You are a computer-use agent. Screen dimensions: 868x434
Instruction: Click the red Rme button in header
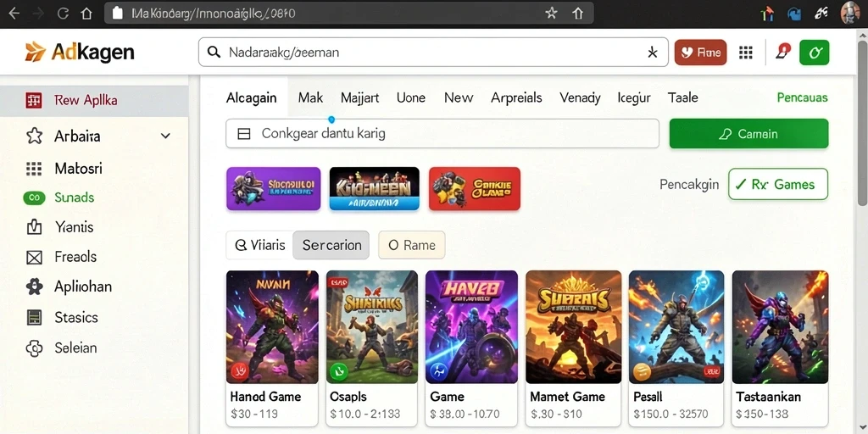coord(700,53)
